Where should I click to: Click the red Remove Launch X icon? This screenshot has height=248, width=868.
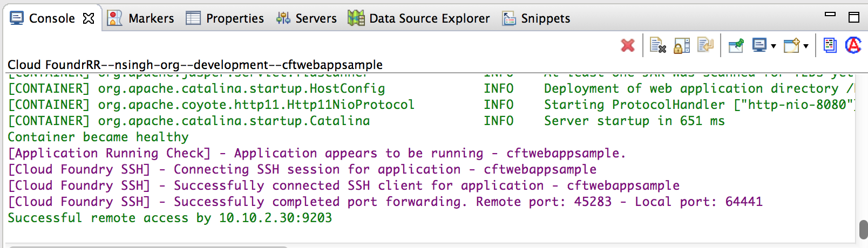tap(628, 45)
